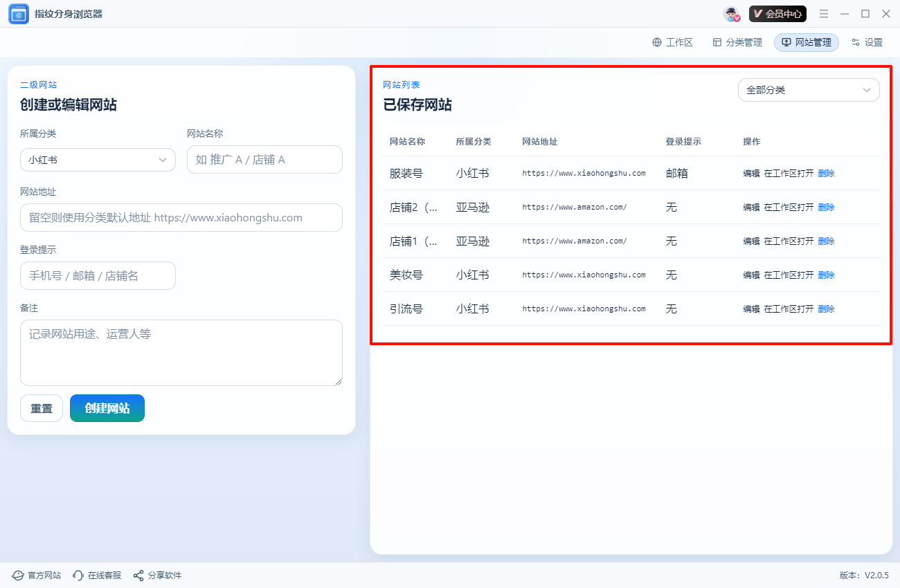Click the 创建网站 button
The width and height of the screenshot is (900, 588).
pos(107,408)
